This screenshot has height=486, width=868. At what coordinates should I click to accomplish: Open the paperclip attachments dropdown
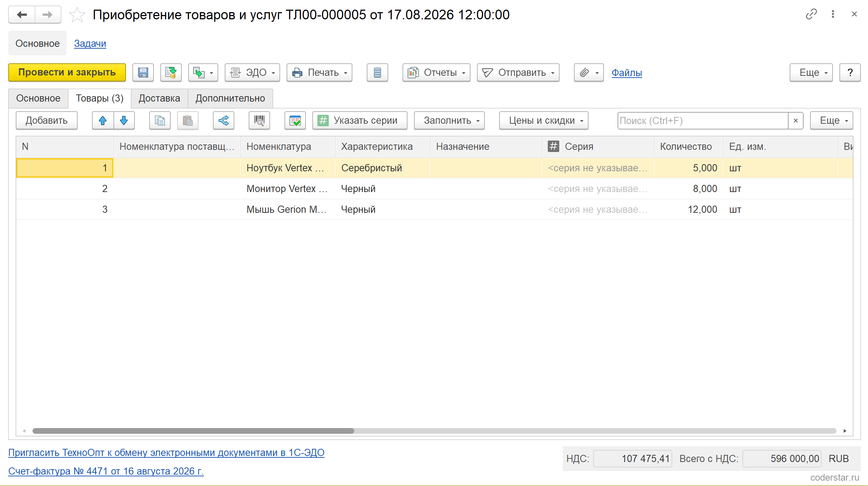pos(589,73)
